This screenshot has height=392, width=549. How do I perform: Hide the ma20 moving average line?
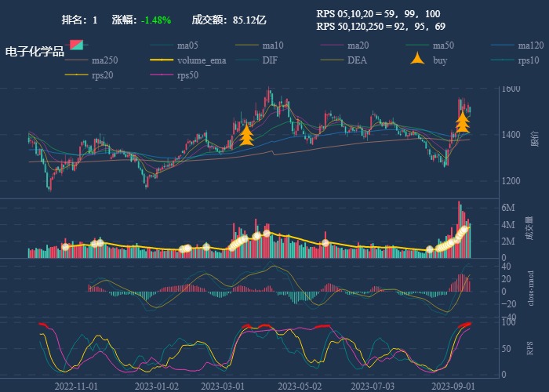click(358, 45)
